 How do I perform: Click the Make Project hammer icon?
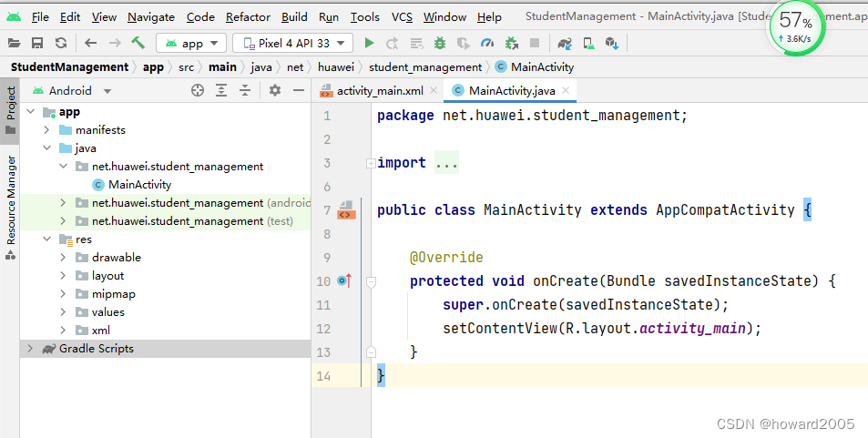click(x=138, y=43)
